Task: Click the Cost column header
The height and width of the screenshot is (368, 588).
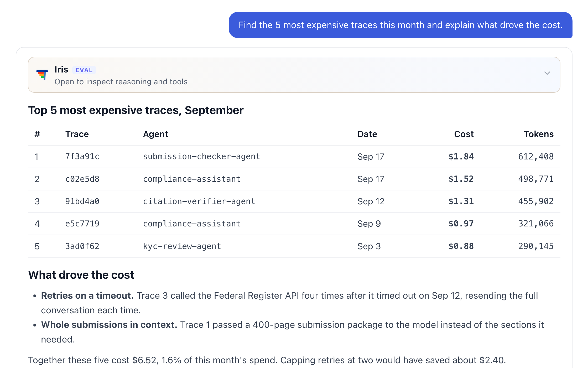Action: [x=464, y=134]
